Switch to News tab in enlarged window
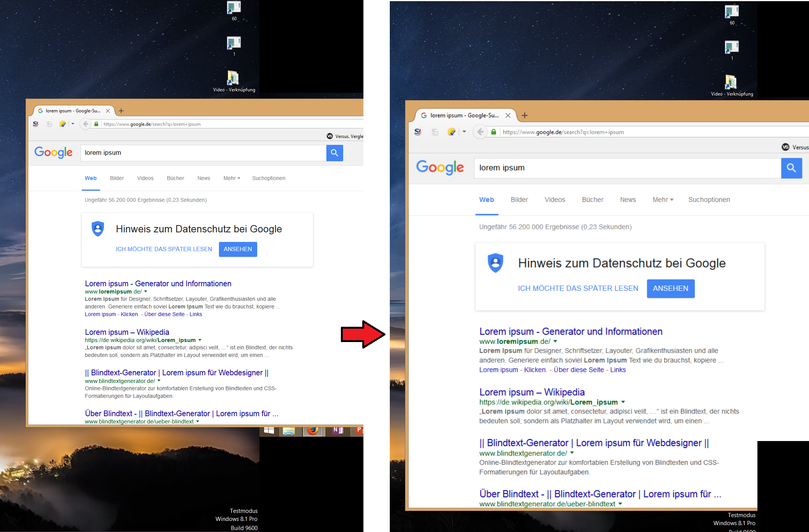809x532 pixels. (628, 199)
